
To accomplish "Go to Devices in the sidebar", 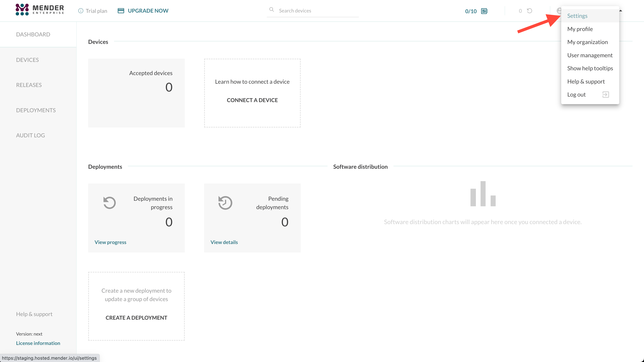I will point(27,60).
